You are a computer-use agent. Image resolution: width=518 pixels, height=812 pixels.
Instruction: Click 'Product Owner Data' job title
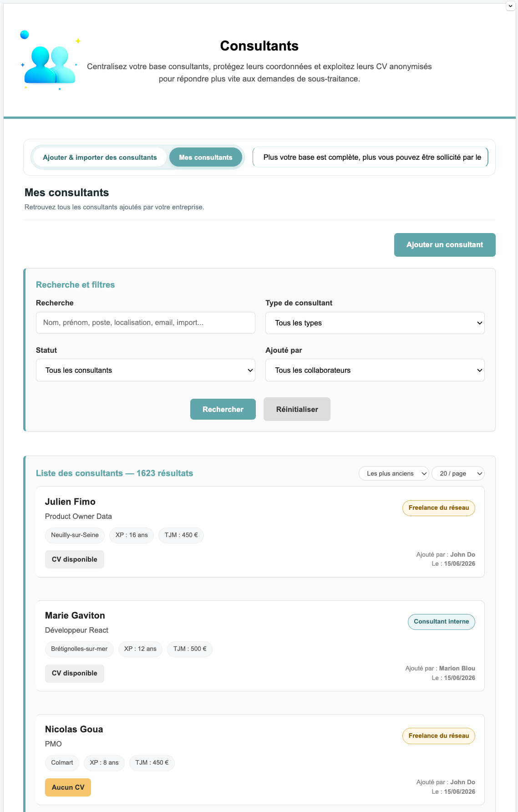pyautogui.click(x=78, y=516)
